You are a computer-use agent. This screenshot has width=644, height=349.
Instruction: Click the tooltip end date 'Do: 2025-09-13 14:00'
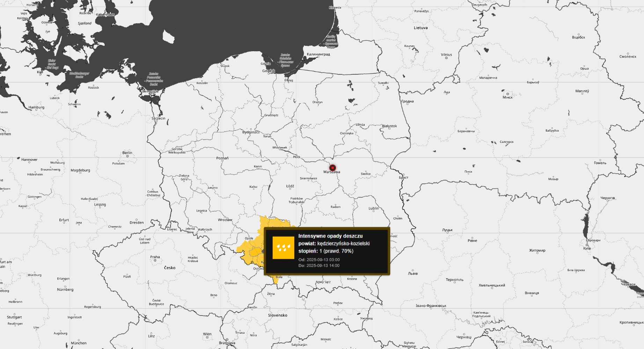319,266
